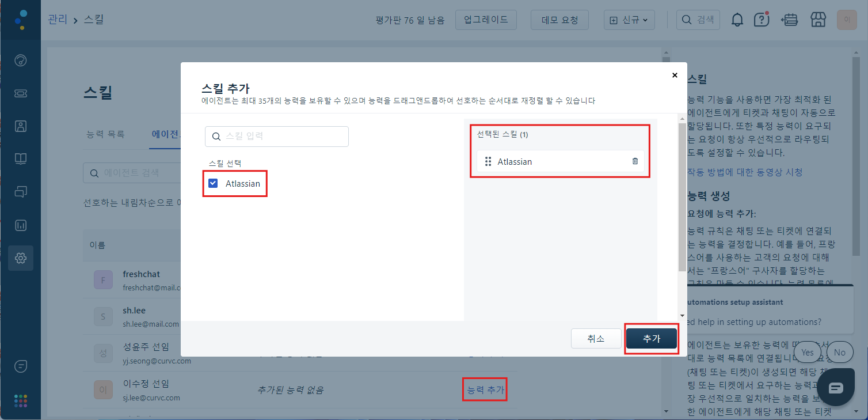Delete Atlassian from selected skills
The height and width of the screenshot is (420, 868).
(635, 161)
